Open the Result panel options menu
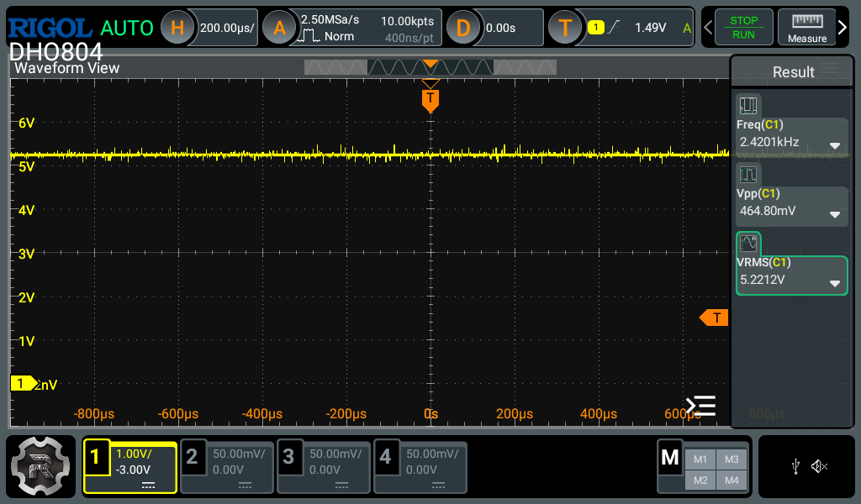Image resolution: width=861 pixels, height=504 pixels. [831, 70]
